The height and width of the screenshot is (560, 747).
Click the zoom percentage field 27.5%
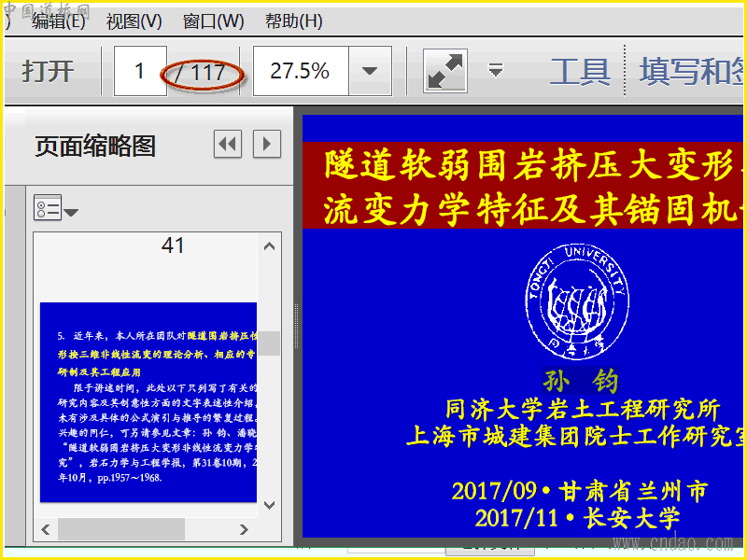point(301,71)
